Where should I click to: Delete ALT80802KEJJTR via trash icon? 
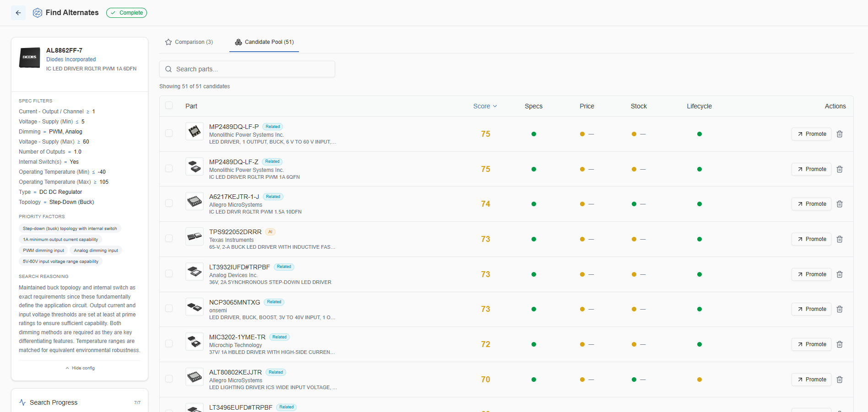840,380
